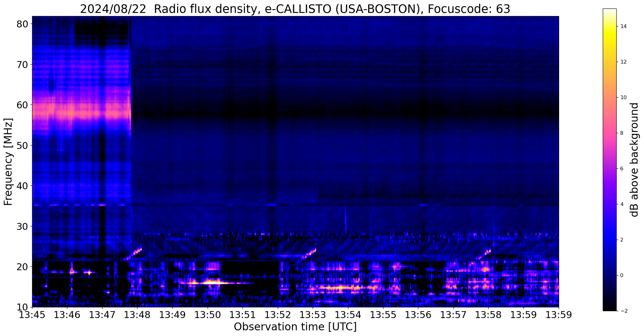This screenshot has height=336, width=644.
Task: Click the 70 MHz frequency tick label
Action: click(x=23, y=64)
